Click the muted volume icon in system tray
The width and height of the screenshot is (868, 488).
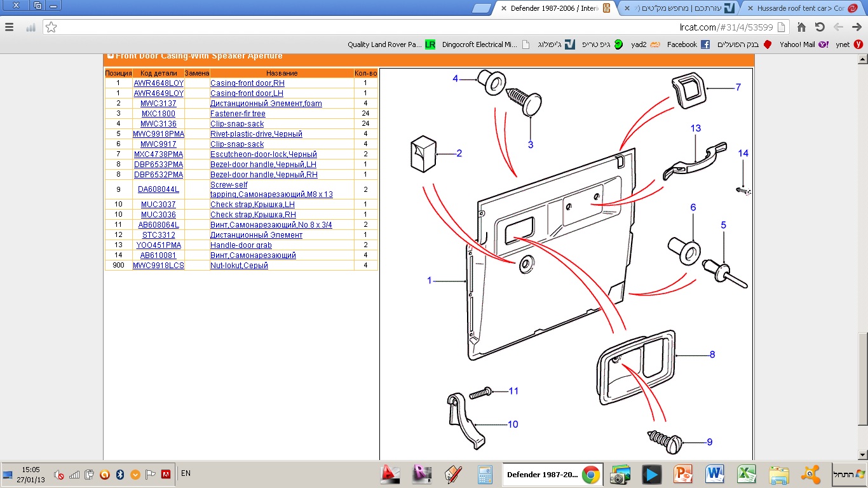point(59,474)
